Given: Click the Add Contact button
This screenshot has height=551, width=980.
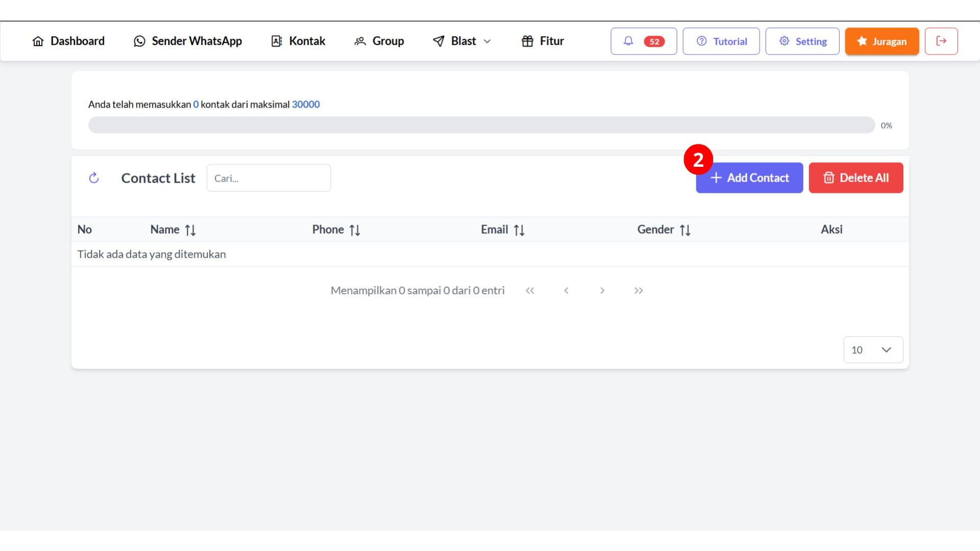Looking at the screenshot, I should point(749,178).
